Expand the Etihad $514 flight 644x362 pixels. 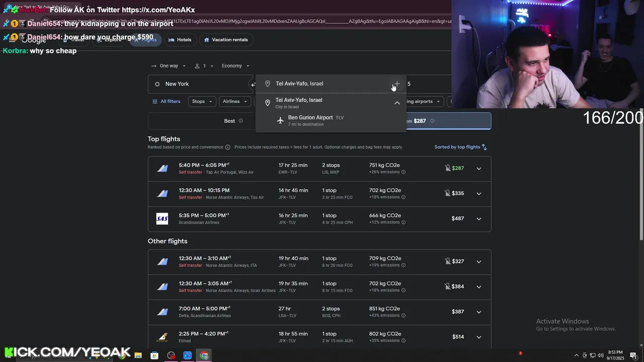point(478,337)
